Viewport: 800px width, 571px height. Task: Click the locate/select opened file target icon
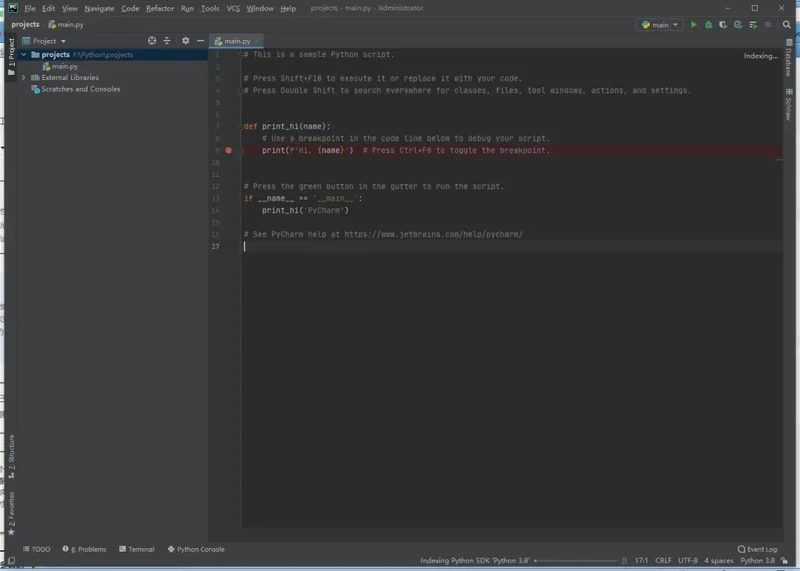pyautogui.click(x=152, y=41)
